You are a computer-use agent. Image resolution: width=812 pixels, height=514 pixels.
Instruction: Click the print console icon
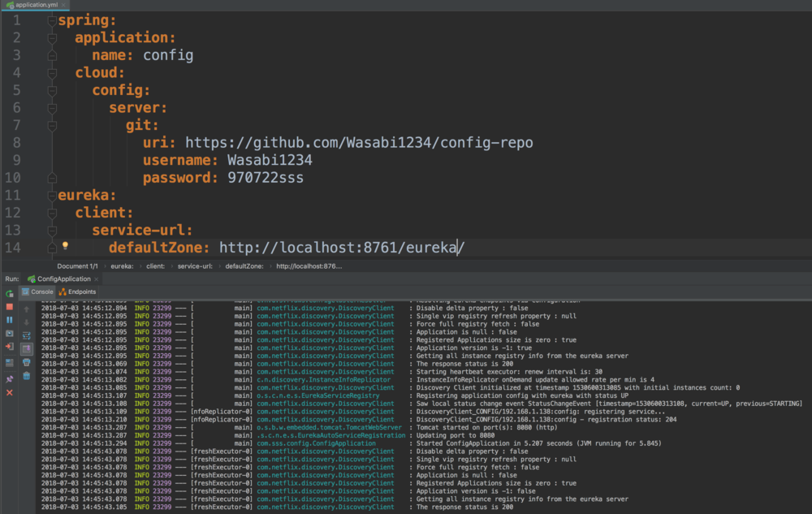tap(27, 362)
